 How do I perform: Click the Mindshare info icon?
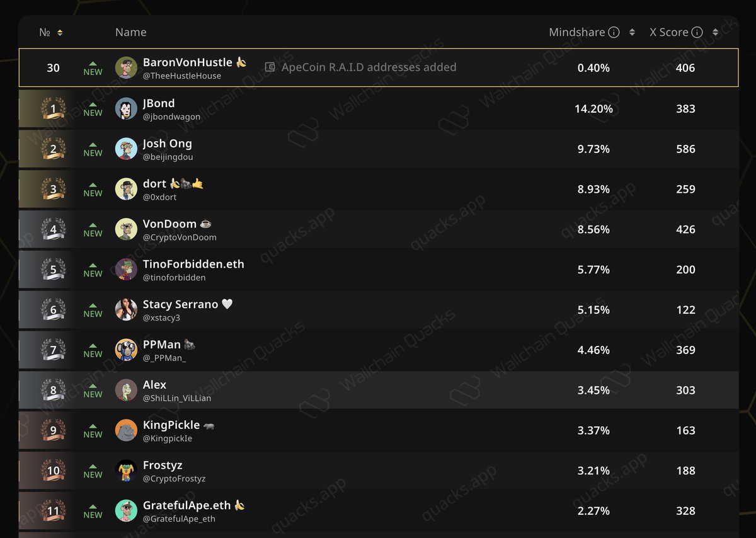coord(614,33)
